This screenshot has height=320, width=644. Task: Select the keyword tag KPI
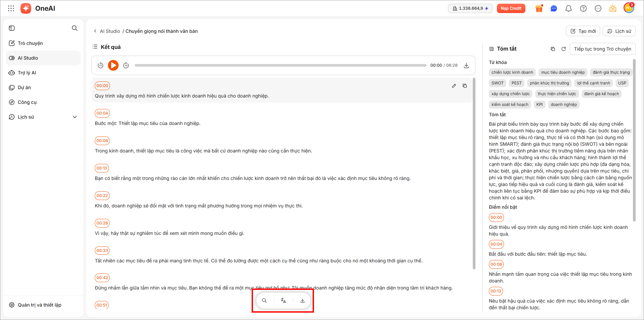539,105
